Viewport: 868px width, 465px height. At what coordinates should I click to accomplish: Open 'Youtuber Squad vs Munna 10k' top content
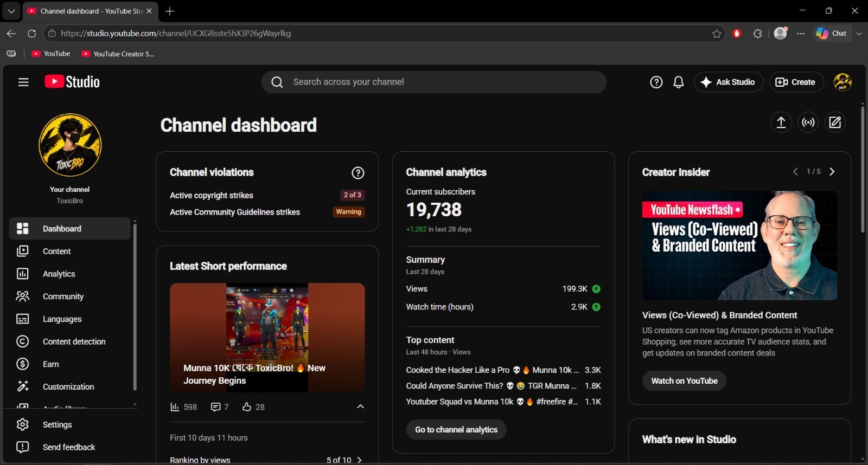click(x=503, y=402)
